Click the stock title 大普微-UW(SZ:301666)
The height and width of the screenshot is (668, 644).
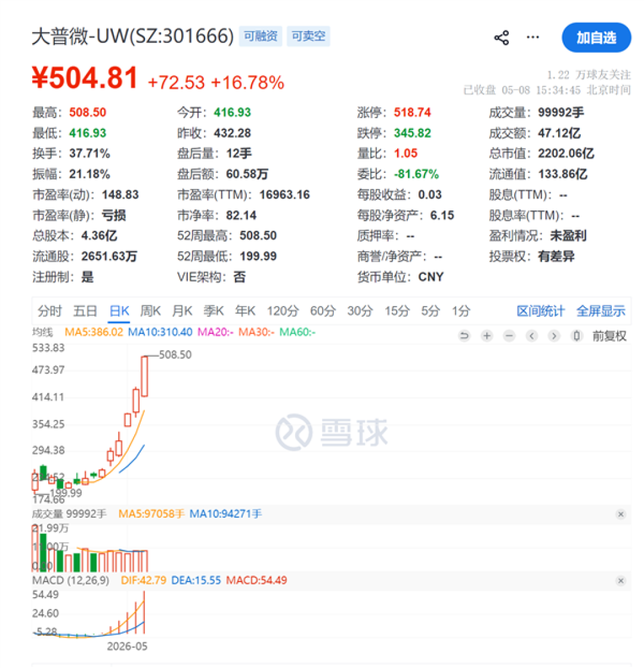coord(133,36)
